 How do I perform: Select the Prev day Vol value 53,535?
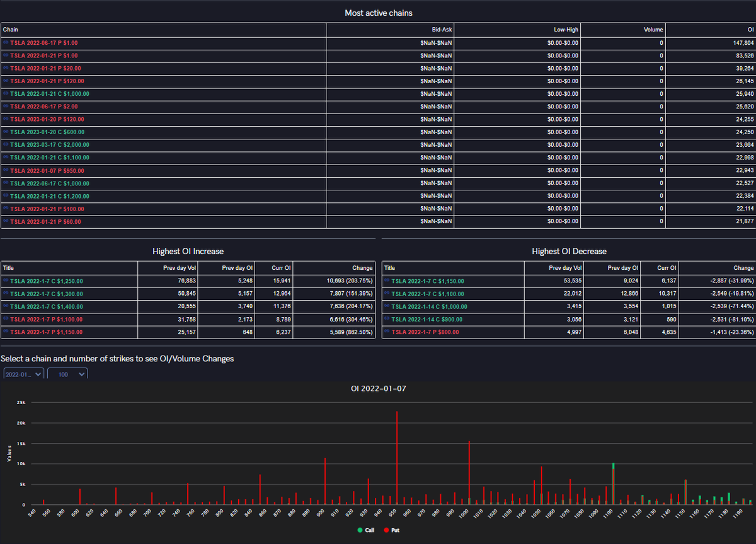pos(573,281)
